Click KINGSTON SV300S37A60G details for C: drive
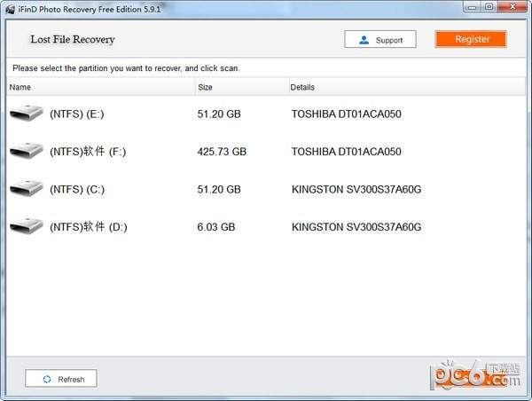532x401 pixels. click(x=356, y=190)
